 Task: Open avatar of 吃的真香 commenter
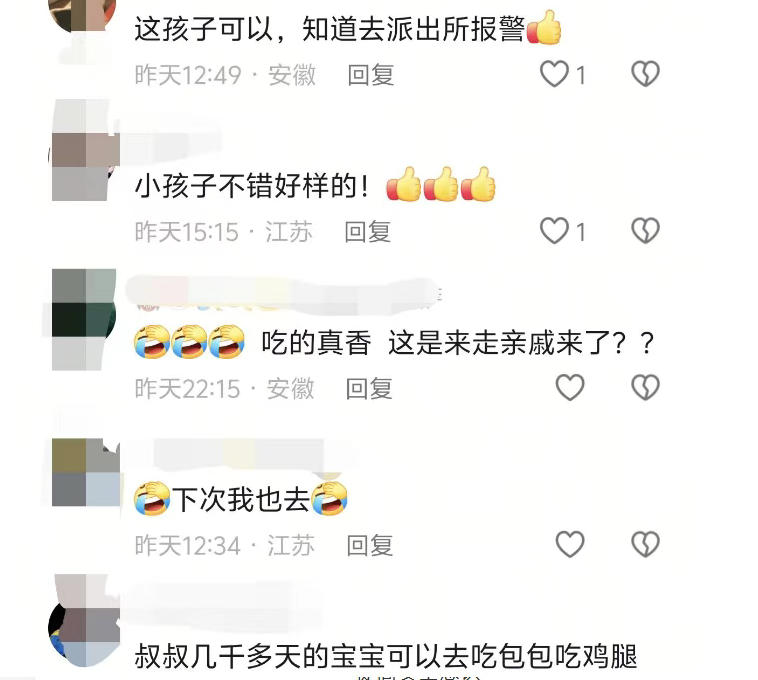[x=84, y=319]
